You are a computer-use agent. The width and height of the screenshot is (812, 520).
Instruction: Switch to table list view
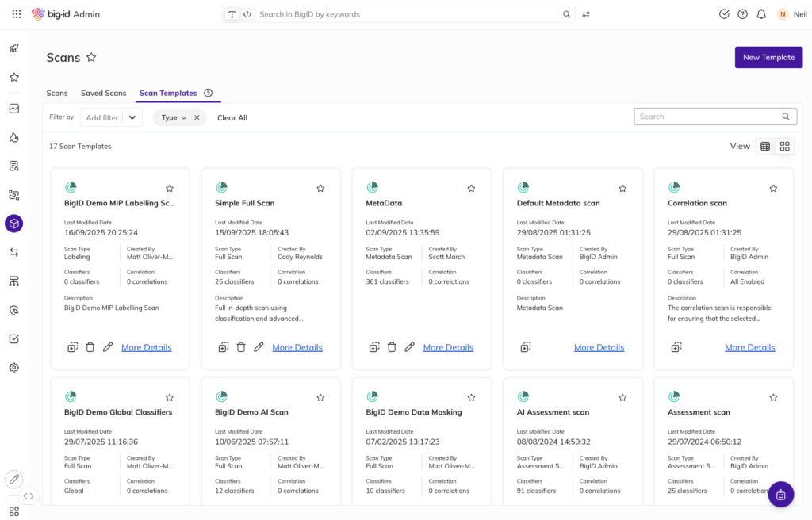click(765, 147)
